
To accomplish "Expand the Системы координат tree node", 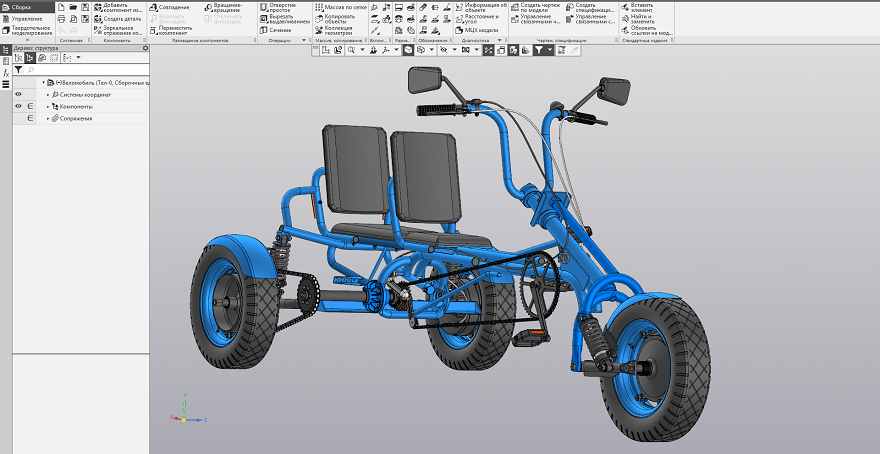I will [47, 94].
